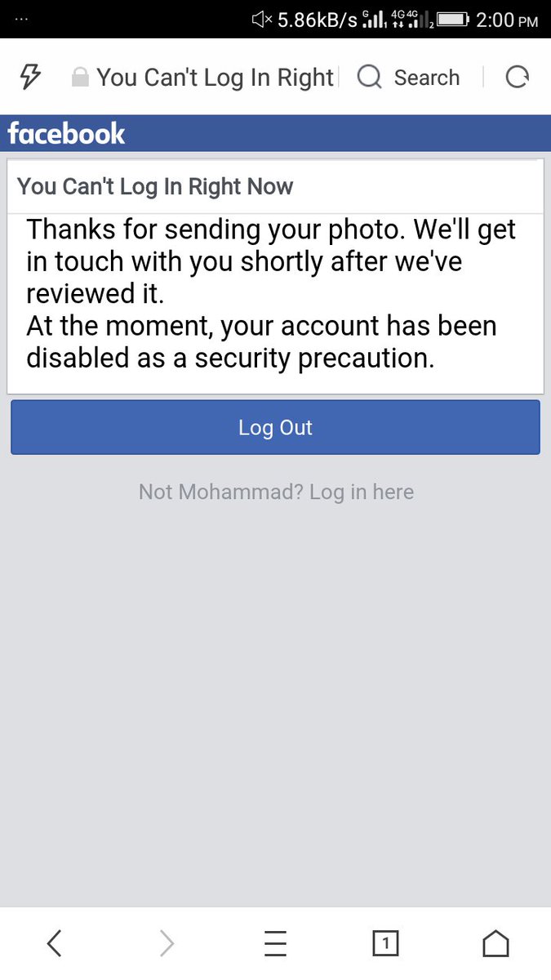The image size is (551, 980).
Task: Tap the account disabled message text
Action: pyautogui.click(x=261, y=342)
